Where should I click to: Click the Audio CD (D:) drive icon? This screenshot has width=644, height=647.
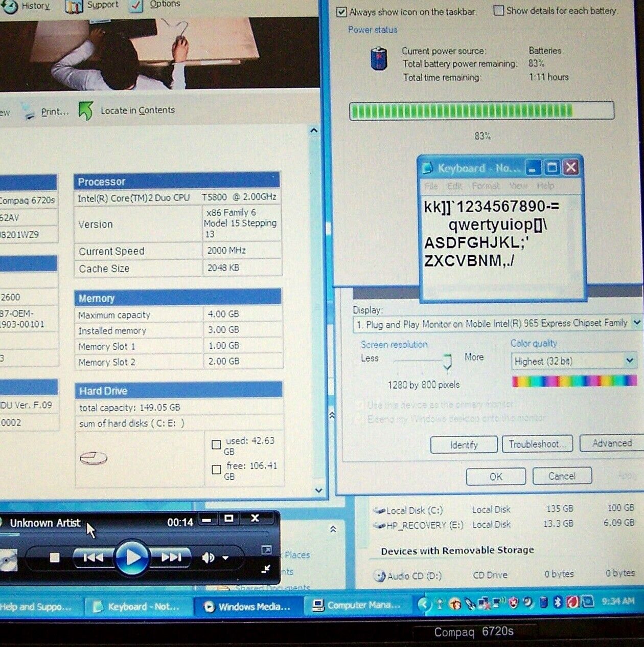[379, 576]
